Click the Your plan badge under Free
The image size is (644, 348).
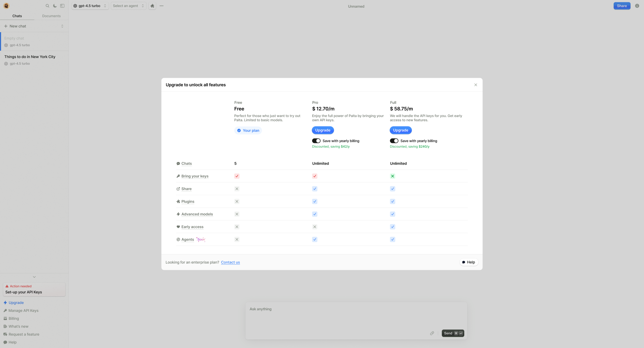[x=248, y=131]
